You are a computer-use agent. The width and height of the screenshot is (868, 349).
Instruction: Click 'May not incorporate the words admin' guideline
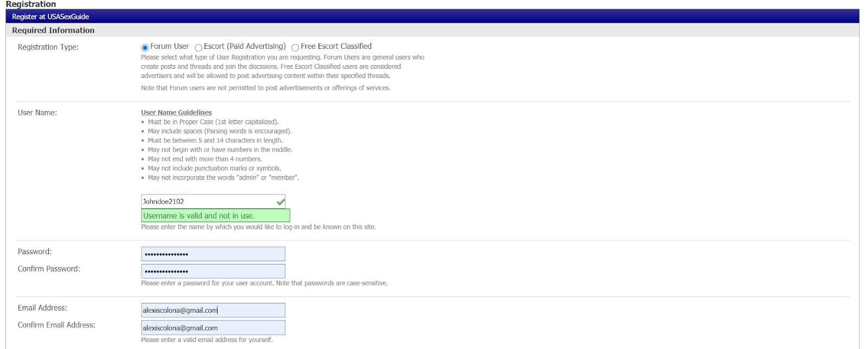pos(224,177)
